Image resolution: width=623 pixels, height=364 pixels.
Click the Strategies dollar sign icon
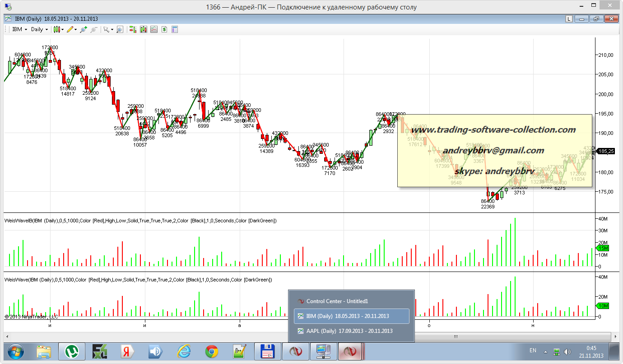[x=164, y=29]
